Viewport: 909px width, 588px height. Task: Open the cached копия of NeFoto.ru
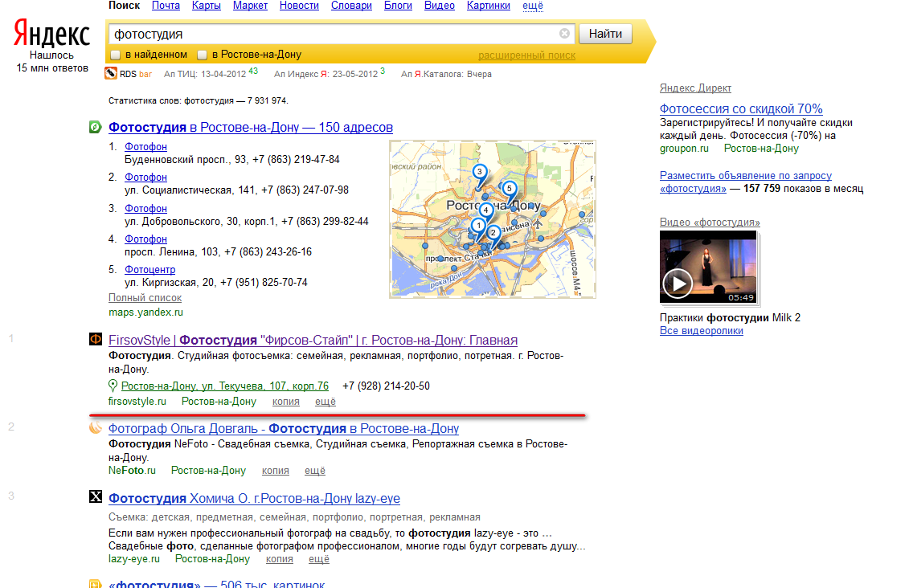(276, 471)
